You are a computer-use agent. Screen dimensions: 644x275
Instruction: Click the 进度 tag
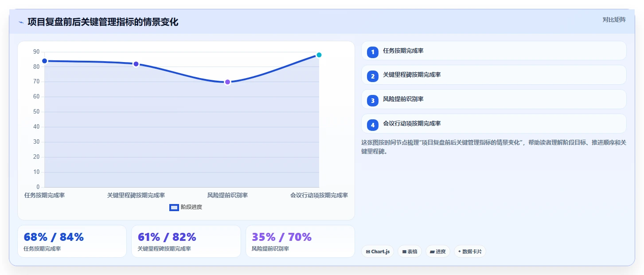click(x=438, y=251)
